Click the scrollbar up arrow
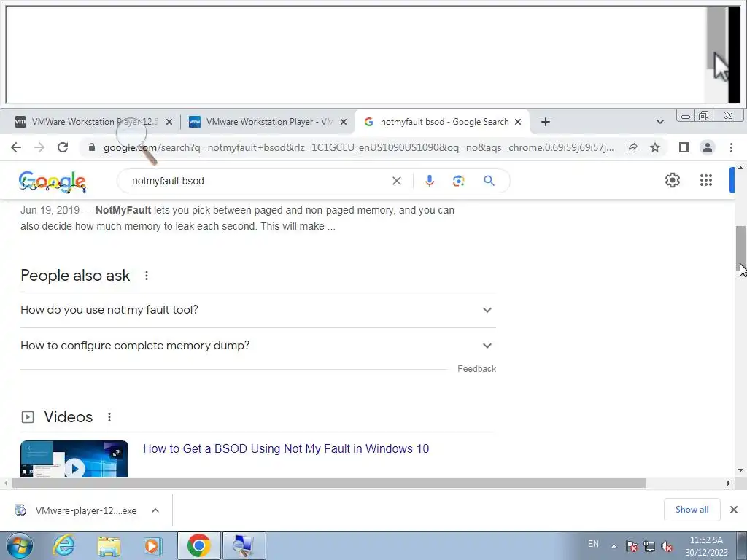 coord(741,168)
